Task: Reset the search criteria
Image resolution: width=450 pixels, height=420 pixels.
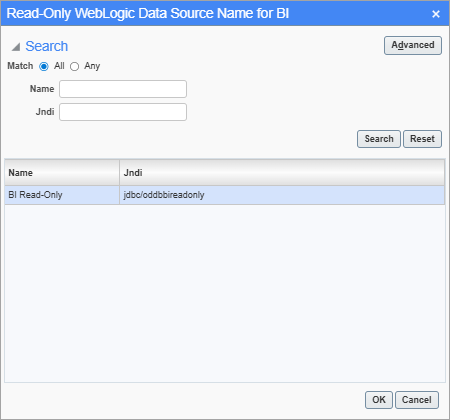Action: pos(422,139)
